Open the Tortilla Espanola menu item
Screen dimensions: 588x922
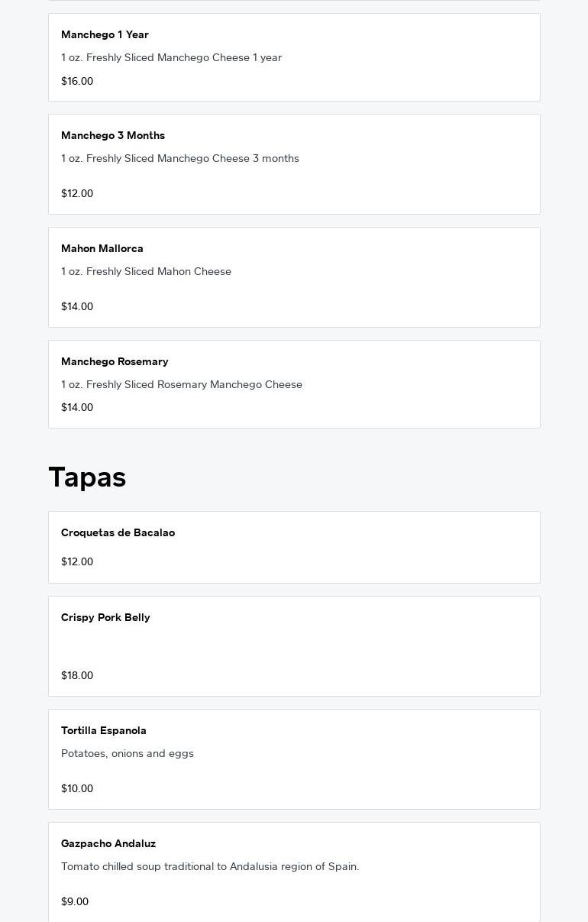pos(294,759)
